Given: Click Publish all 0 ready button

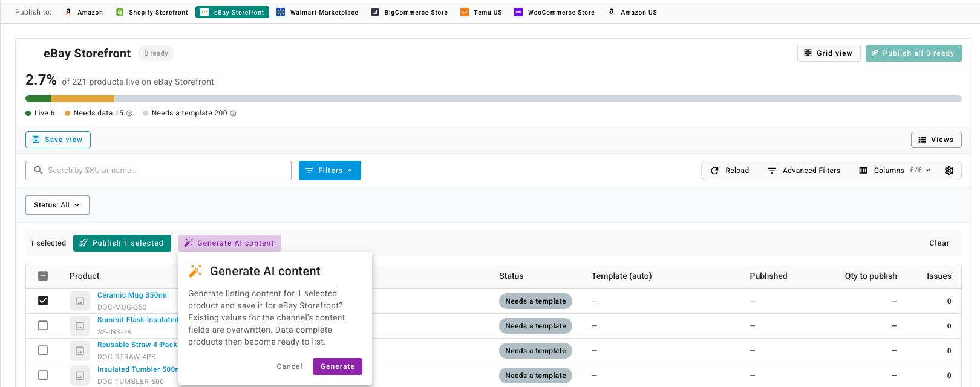Looking at the screenshot, I should tap(913, 53).
